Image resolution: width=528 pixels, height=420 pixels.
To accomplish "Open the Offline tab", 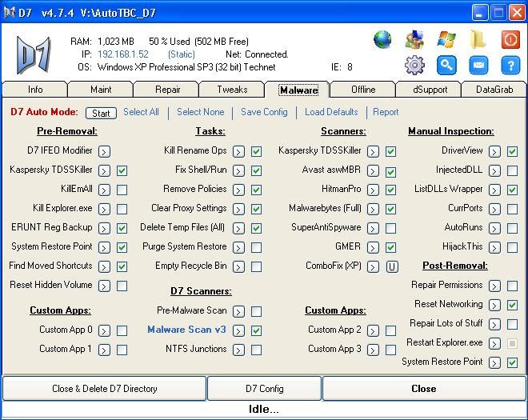I will 363,90.
